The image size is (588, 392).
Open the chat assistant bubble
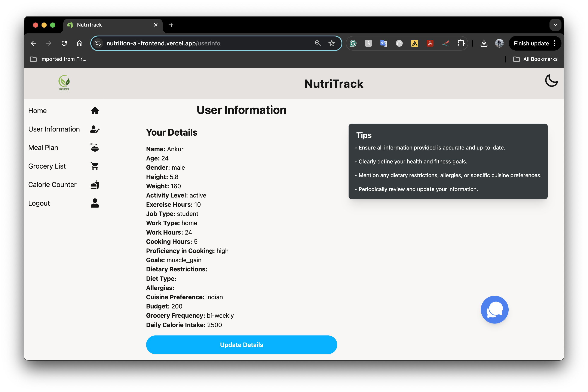tap(494, 310)
